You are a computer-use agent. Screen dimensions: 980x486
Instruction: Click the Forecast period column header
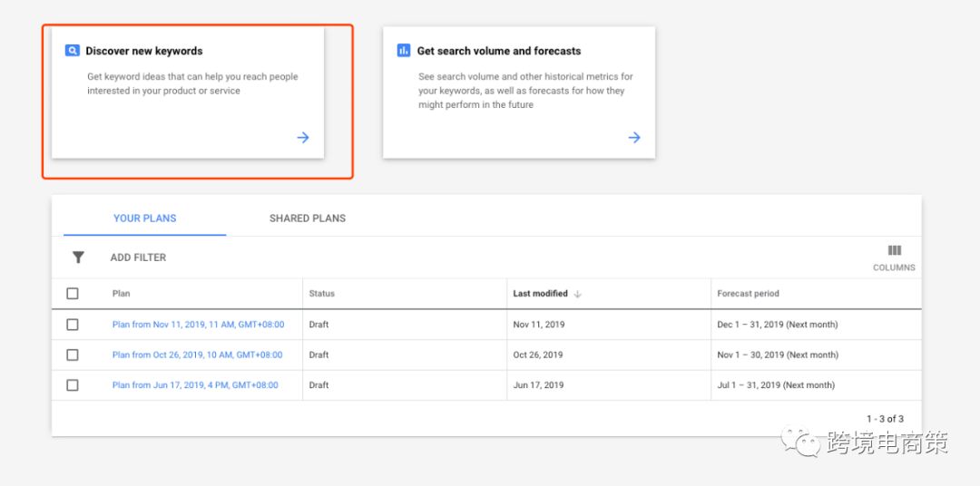point(748,294)
